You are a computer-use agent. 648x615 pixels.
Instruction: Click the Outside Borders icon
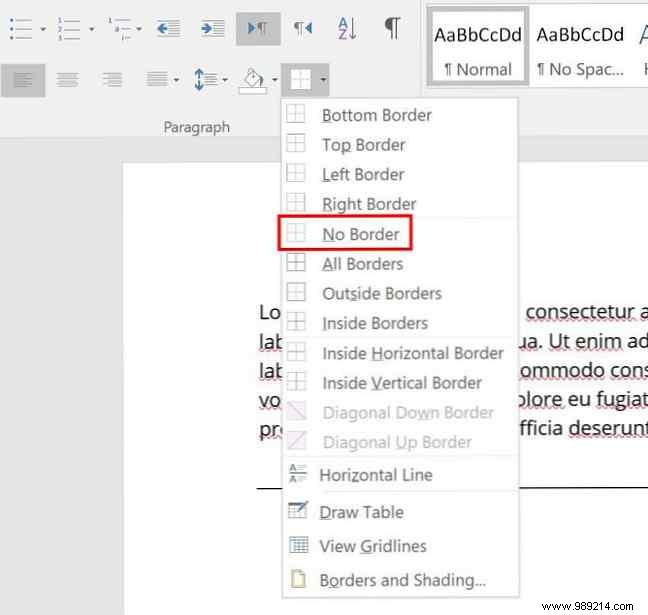pos(295,292)
